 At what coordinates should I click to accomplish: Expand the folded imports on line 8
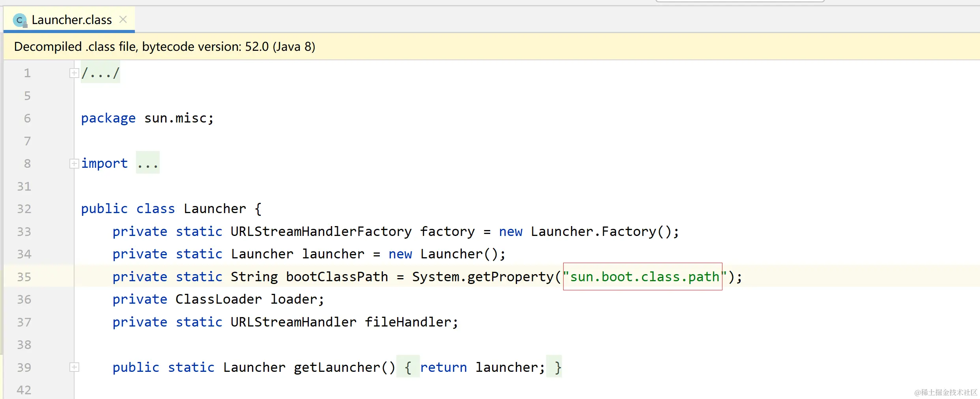74,163
